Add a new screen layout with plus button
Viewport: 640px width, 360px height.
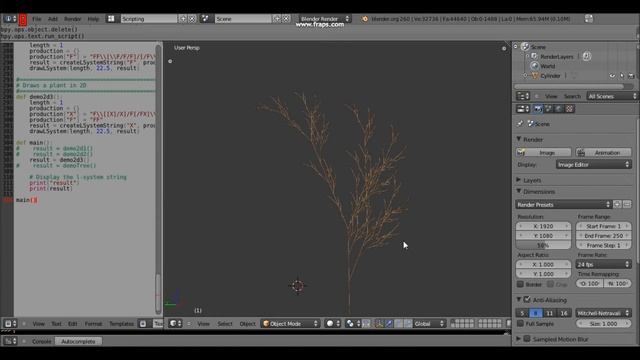pyautogui.click(x=183, y=19)
